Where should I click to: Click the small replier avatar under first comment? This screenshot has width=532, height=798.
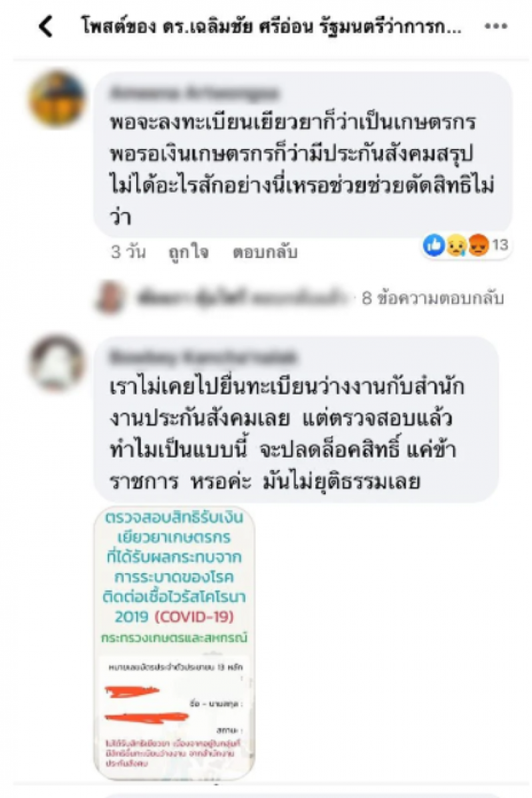[109, 297]
